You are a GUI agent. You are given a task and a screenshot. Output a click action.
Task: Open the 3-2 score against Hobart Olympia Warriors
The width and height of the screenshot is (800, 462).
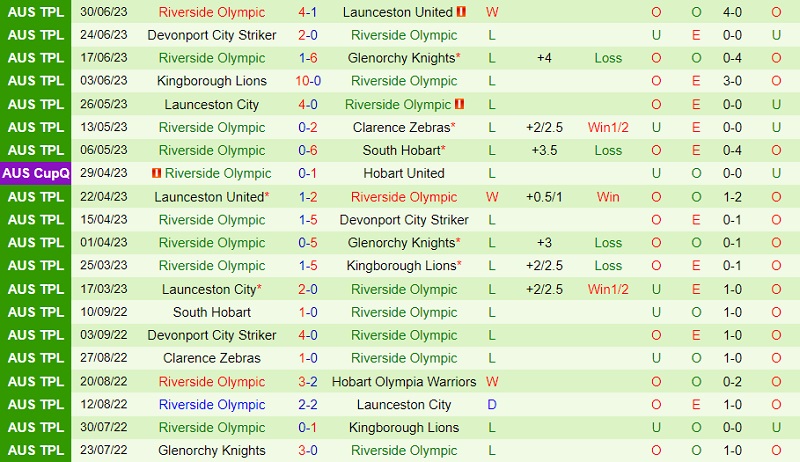tap(308, 382)
